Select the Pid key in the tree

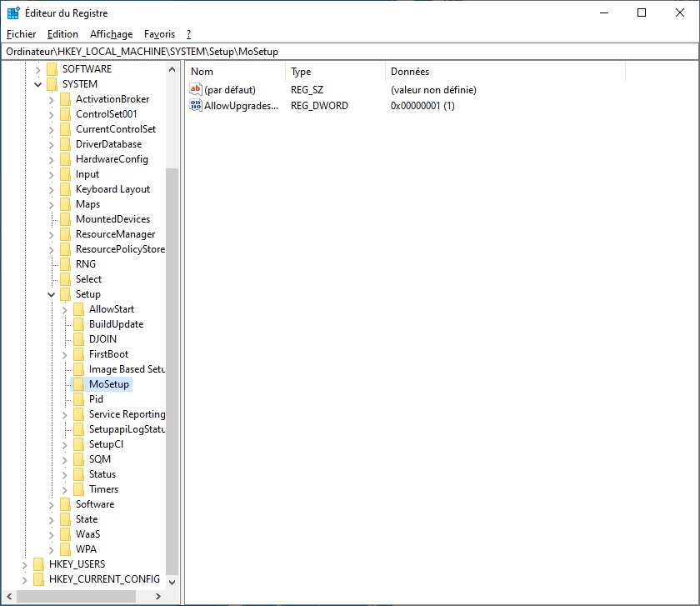coord(96,399)
